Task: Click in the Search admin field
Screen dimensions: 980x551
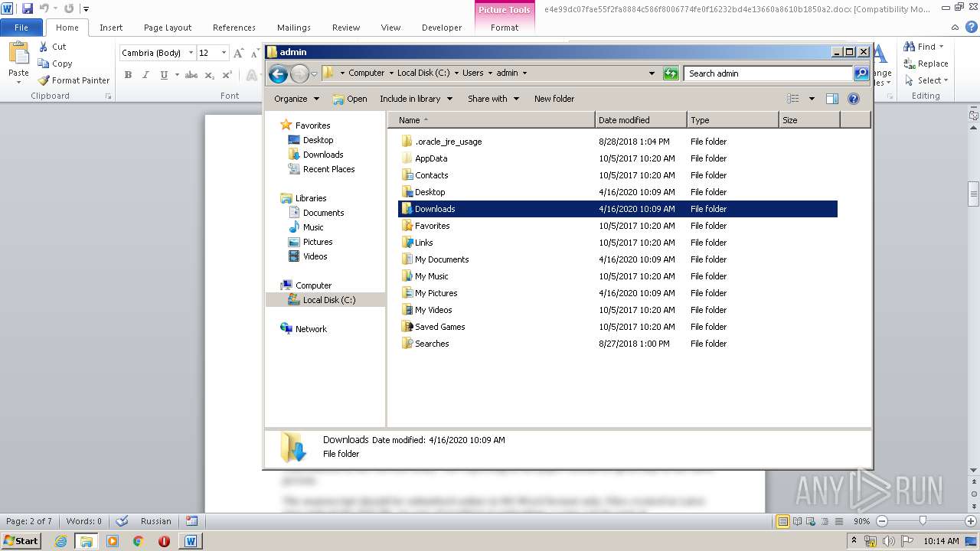Action: click(x=768, y=73)
